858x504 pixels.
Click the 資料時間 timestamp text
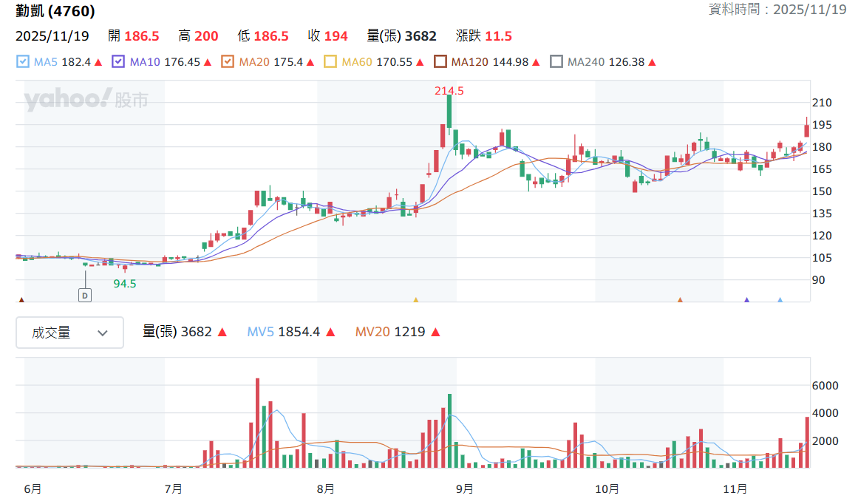[777, 10]
